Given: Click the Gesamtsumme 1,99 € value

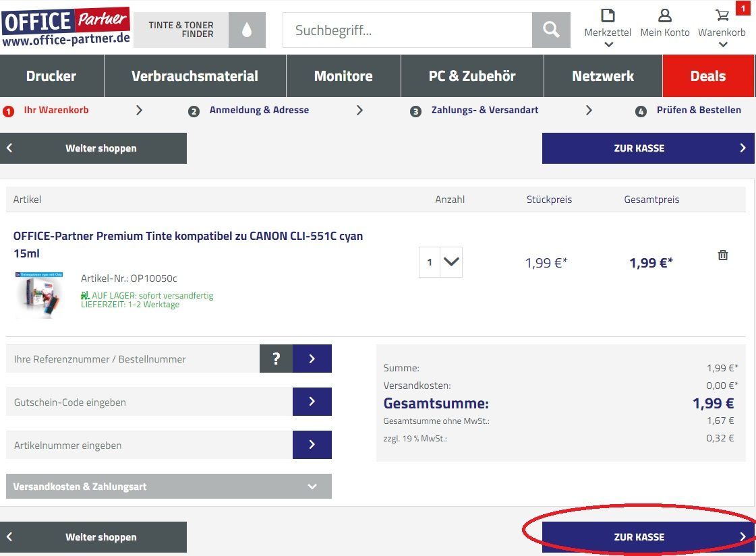Looking at the screenshot, I should point(713,403).
